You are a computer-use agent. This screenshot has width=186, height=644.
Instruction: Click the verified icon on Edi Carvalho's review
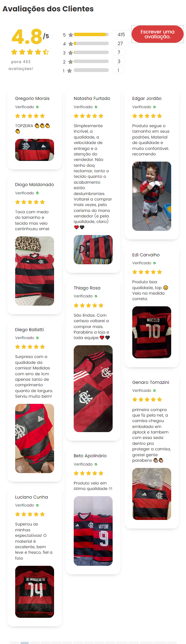[155, 263]
